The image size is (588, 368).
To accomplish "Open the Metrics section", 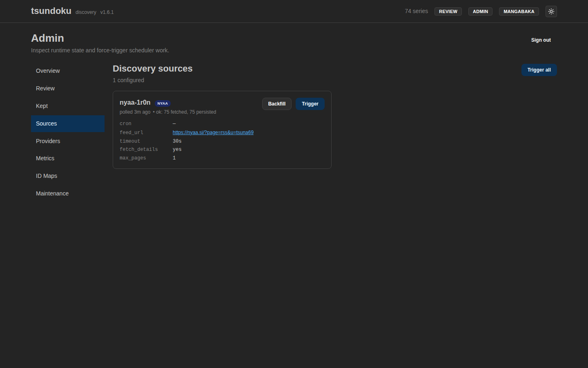I will click(68, 158).
